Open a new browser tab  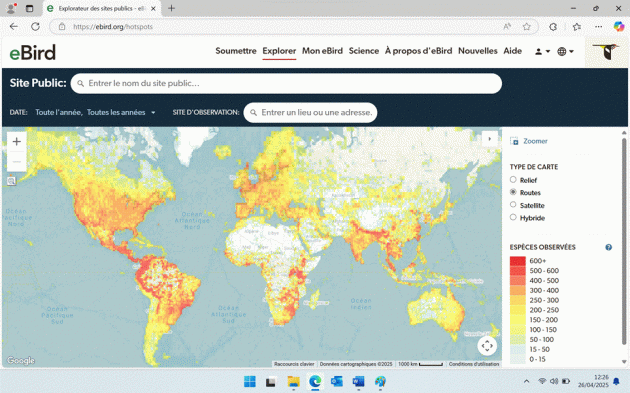click(x=172, y=8)
